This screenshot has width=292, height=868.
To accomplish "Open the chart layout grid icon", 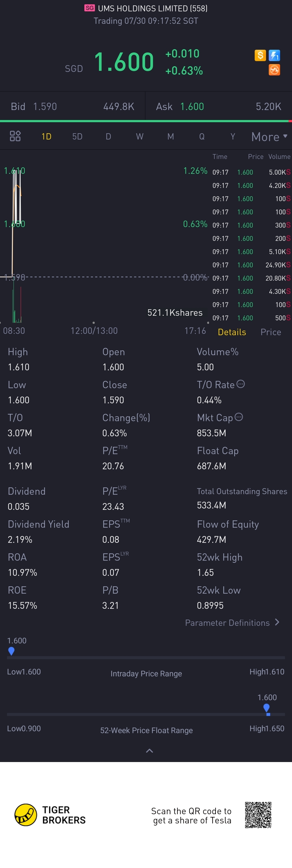I will coord(15,136).
